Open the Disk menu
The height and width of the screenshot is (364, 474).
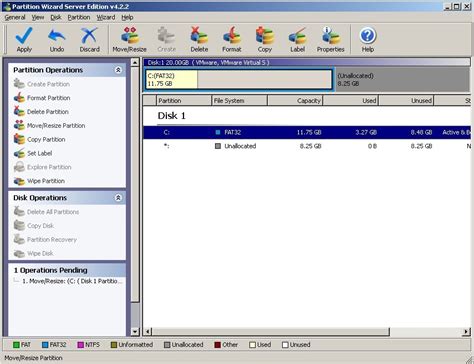coord(56,17)
